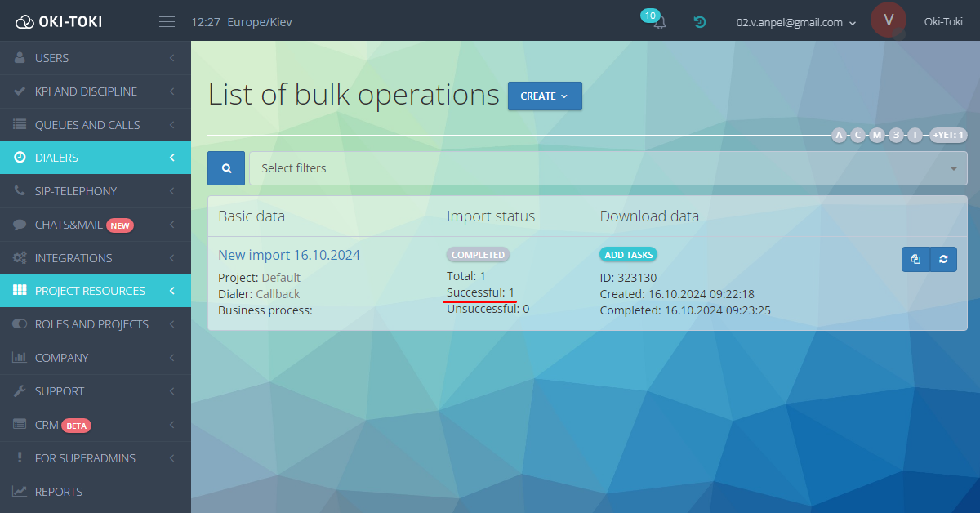Click the ADD TASKS badge
This screenshot has width=980, height=513.
coord(628,255)
